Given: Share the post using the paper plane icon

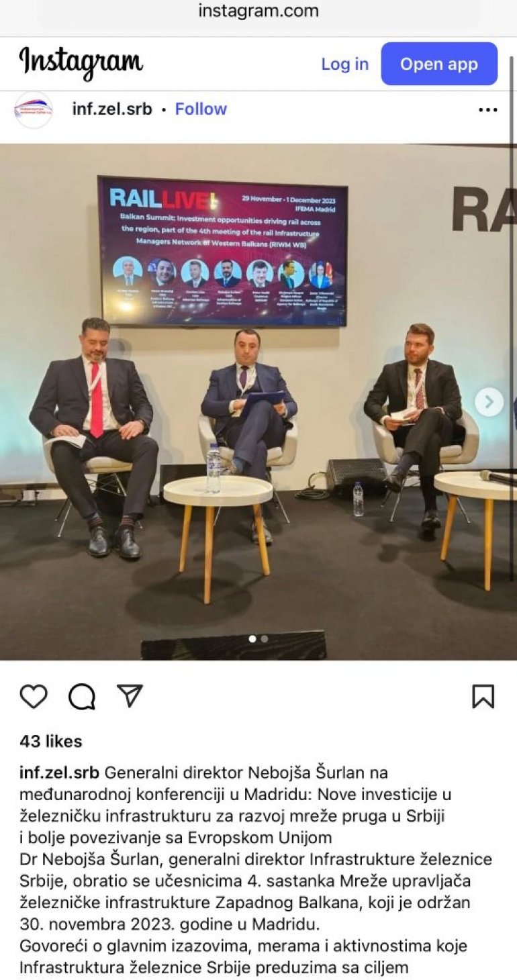Looking at the screenshot, I should click(x=130, y=696).
